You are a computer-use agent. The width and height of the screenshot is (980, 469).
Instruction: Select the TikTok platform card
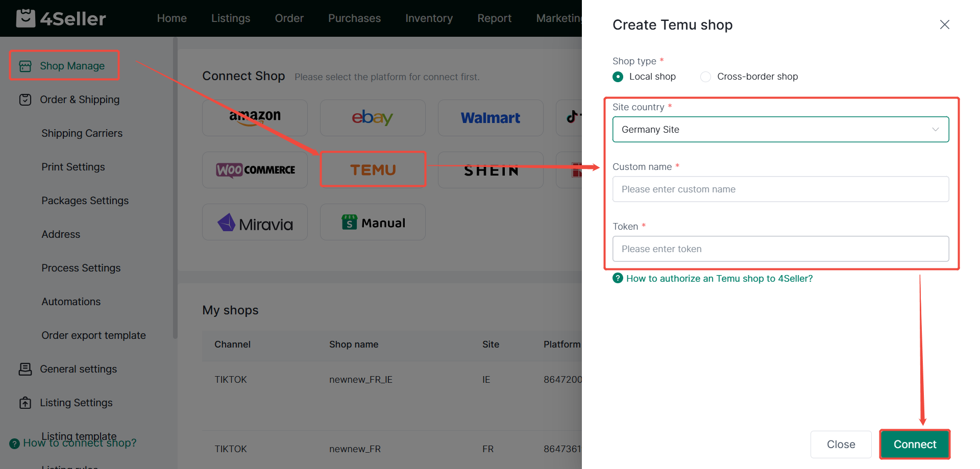569,118
